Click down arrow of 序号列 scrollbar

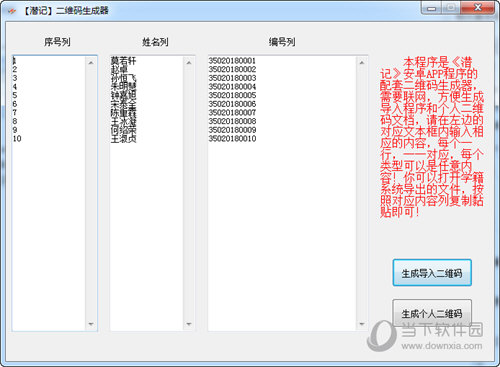coord(91,324)
